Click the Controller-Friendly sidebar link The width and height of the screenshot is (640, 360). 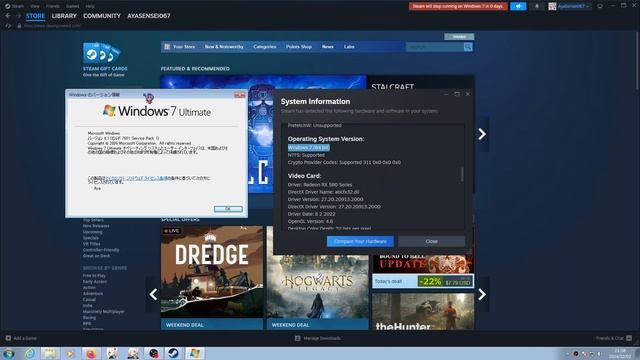(101, 250)
